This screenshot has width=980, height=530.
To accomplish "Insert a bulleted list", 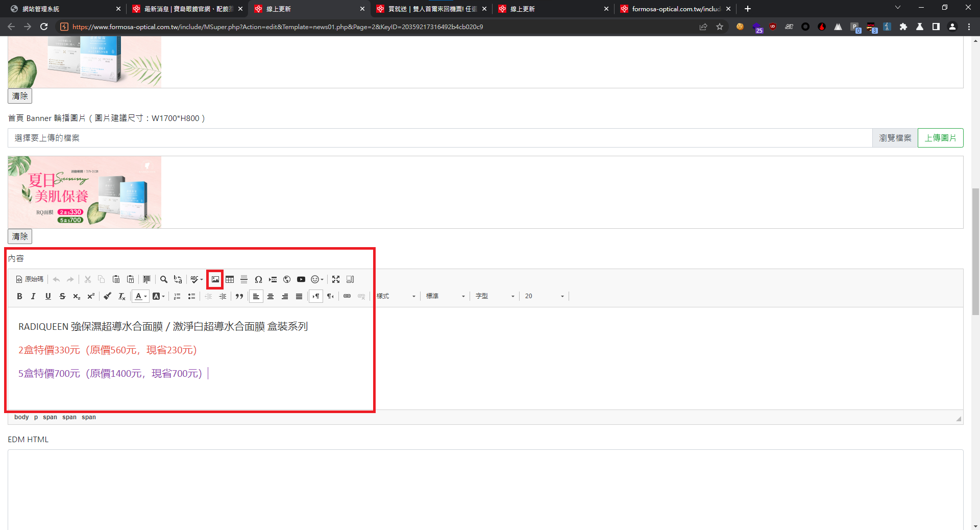I will [x=191, y=296].
